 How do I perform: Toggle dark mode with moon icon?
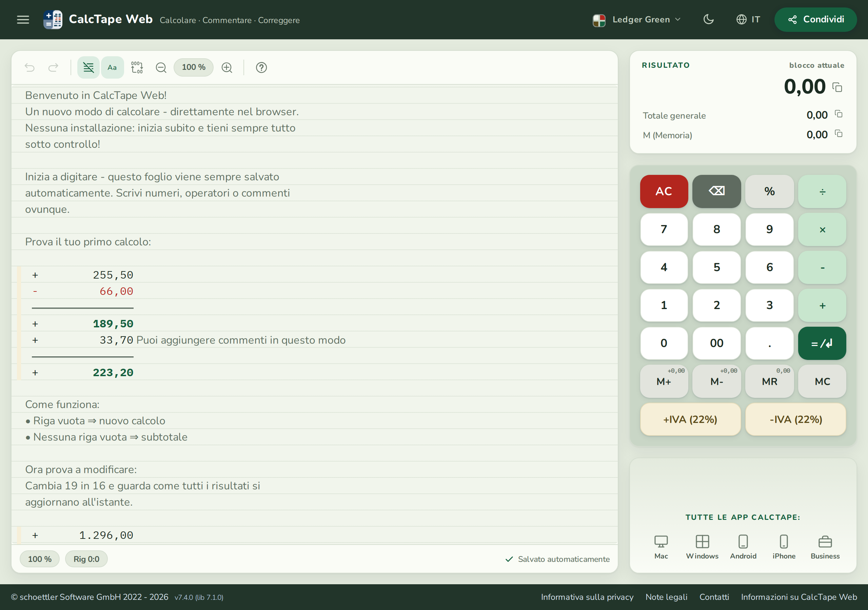coord(708,19)
